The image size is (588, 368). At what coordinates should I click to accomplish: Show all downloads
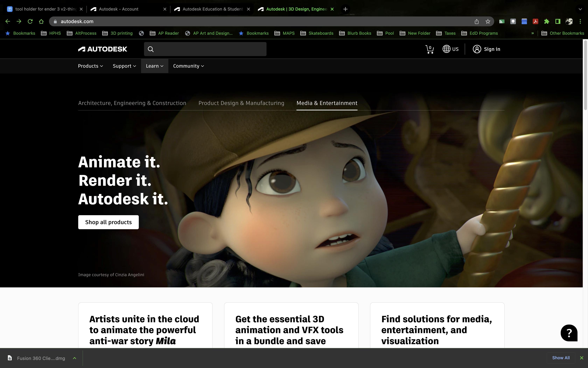(561, 358)
